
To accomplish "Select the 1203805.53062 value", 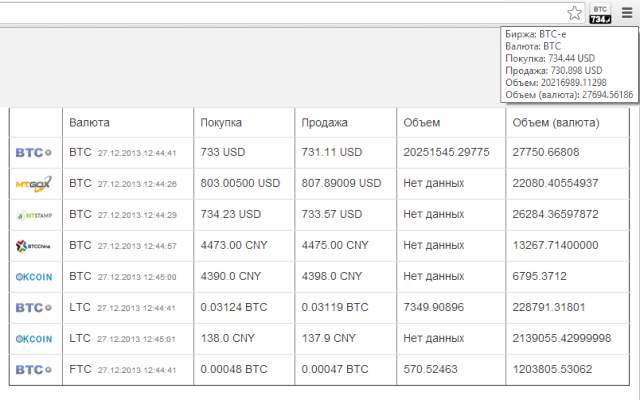I will click(x=552, y=369).
